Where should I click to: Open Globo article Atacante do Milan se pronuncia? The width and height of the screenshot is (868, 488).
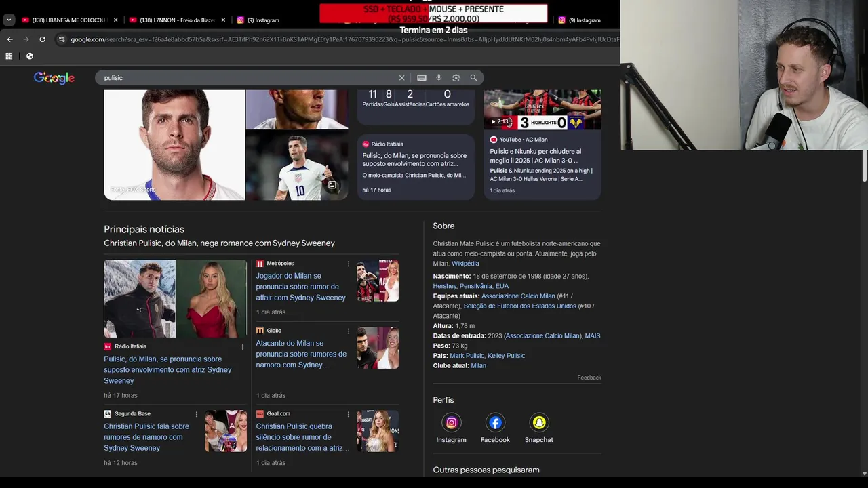click(x=301, y=354)
